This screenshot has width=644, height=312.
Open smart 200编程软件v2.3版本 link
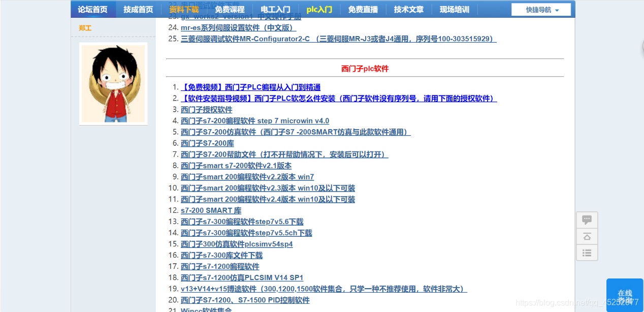[x=268, y=188]
